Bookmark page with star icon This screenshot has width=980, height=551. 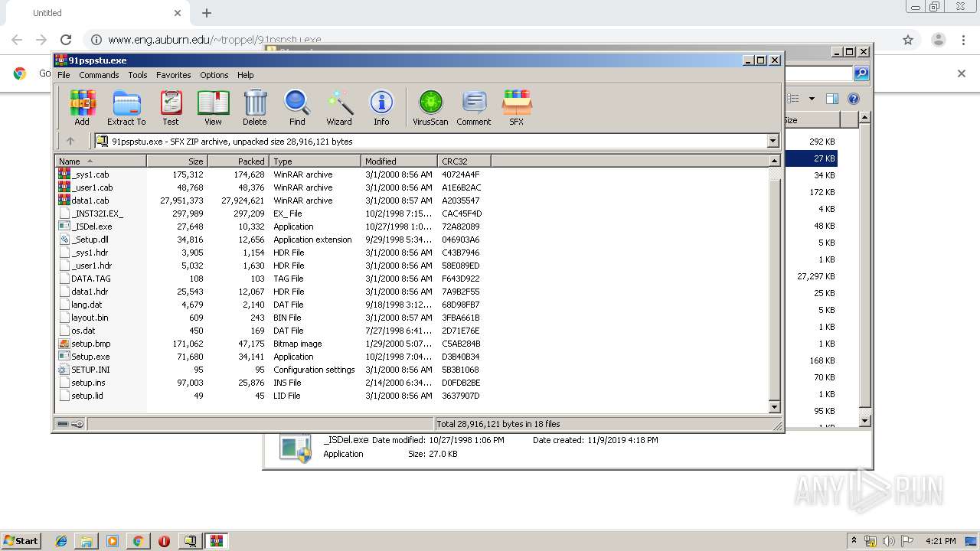tap(908, 40)
